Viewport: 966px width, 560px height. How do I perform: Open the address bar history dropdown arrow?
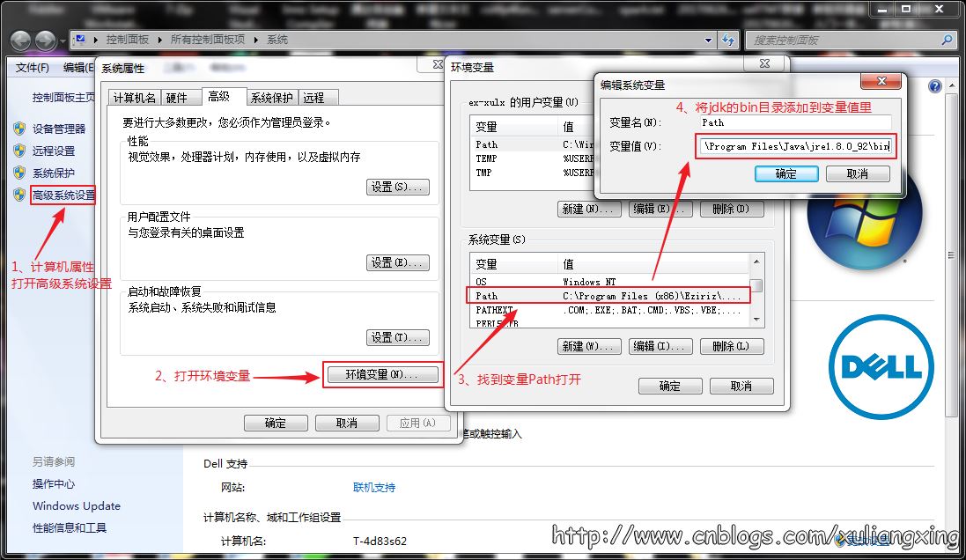point(708,41)
